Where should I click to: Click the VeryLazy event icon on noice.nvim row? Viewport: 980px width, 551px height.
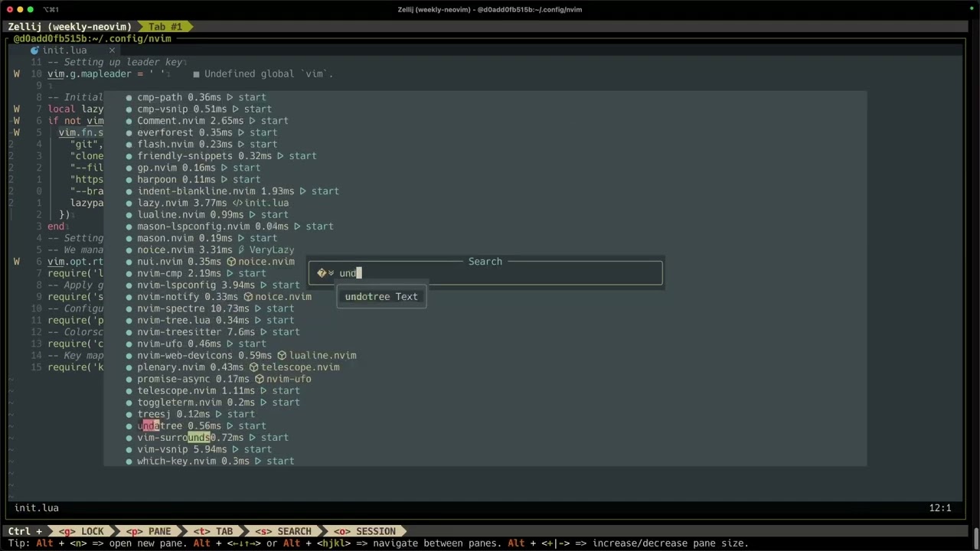coord(241,250)
